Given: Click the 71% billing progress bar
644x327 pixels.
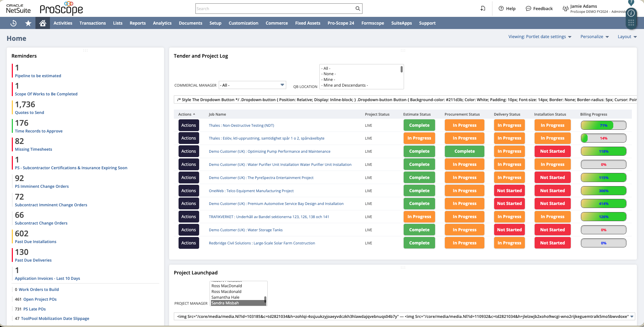Looking at the screenshot, I should click(603, 125).
